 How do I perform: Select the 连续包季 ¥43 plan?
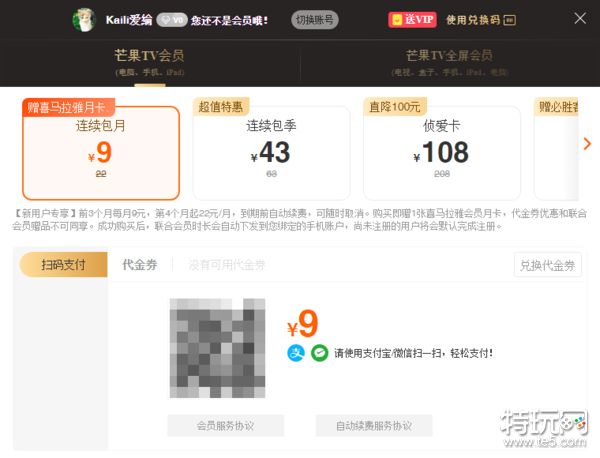point(271,152)
